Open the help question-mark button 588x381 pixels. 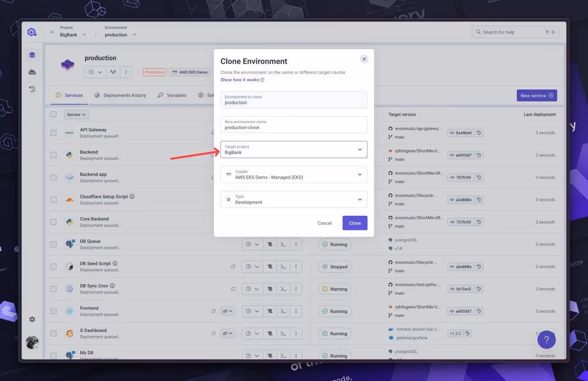546,340
